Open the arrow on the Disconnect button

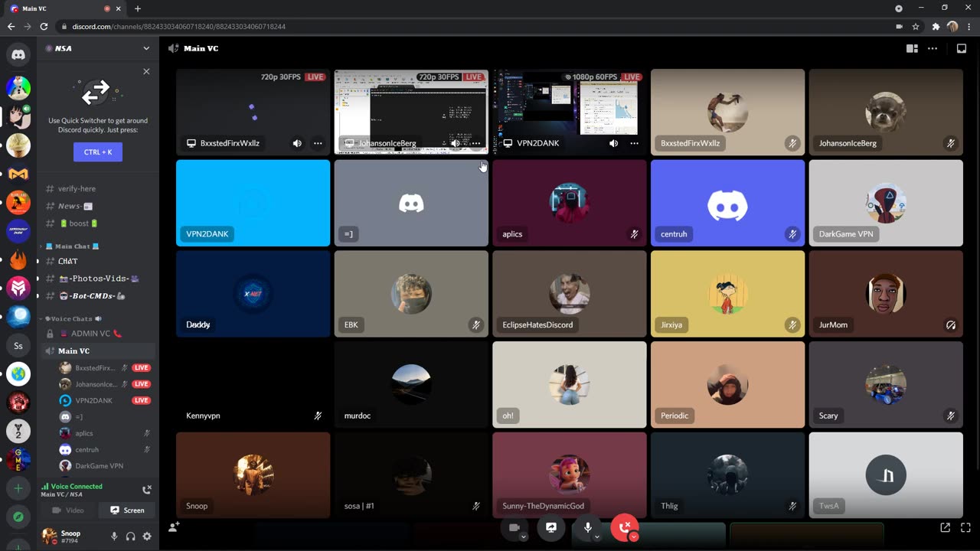point(634,537)
